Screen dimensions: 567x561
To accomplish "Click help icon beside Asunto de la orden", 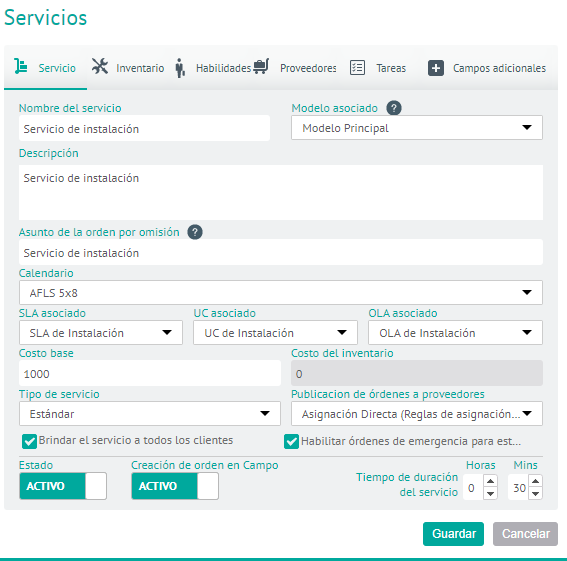I will tap(195, 232).
